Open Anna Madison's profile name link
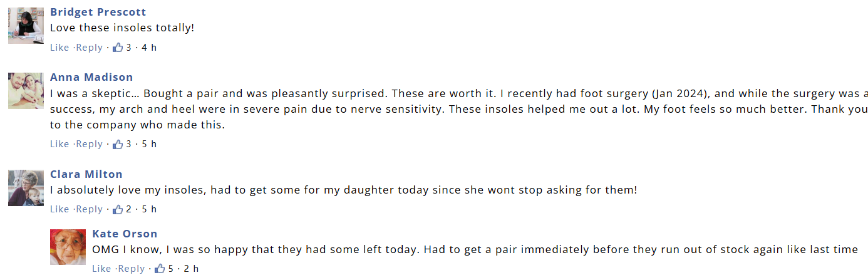 tap(91, 77)
